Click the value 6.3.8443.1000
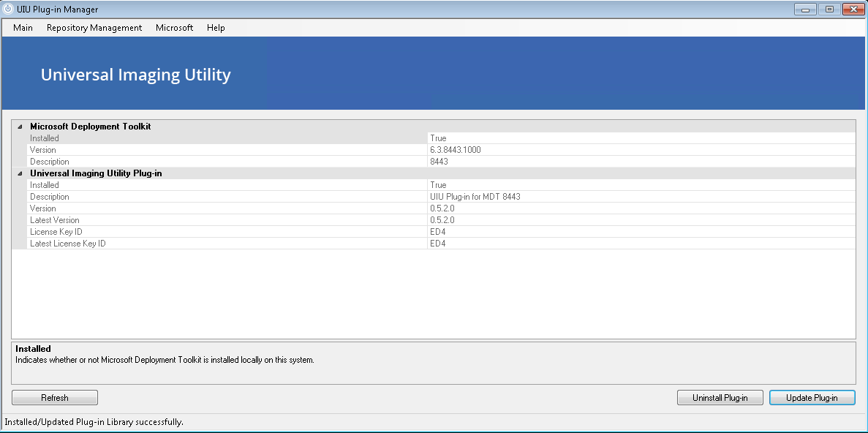 [x=455, y=150]
